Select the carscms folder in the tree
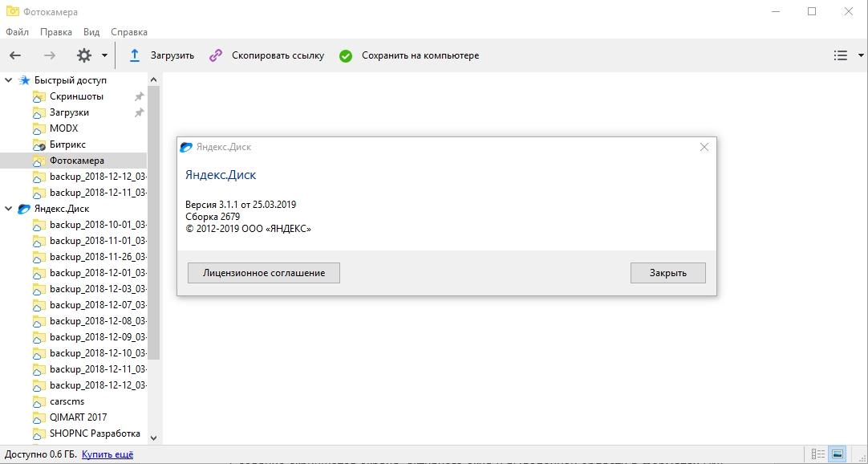The height and width of the screenshot is (464, 868). pyautogui.click(x=67, y=401)
